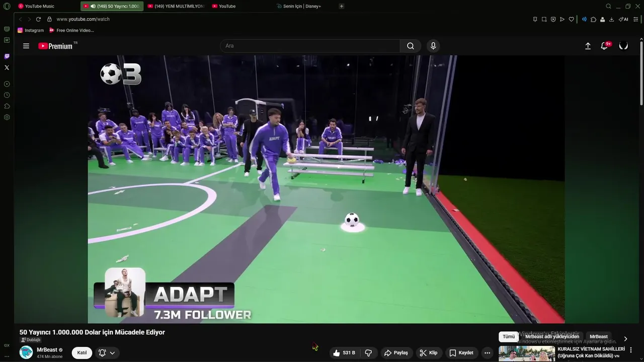Open X (Twitter) panel in sidebar
This screenshot has width=644, height=362.
click(7, 67)
